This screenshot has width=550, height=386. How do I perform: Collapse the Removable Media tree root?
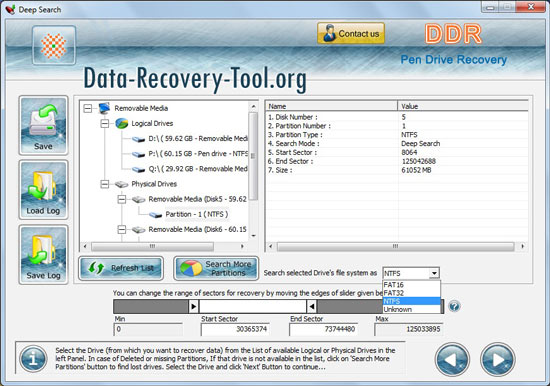[x=88, y=108]
